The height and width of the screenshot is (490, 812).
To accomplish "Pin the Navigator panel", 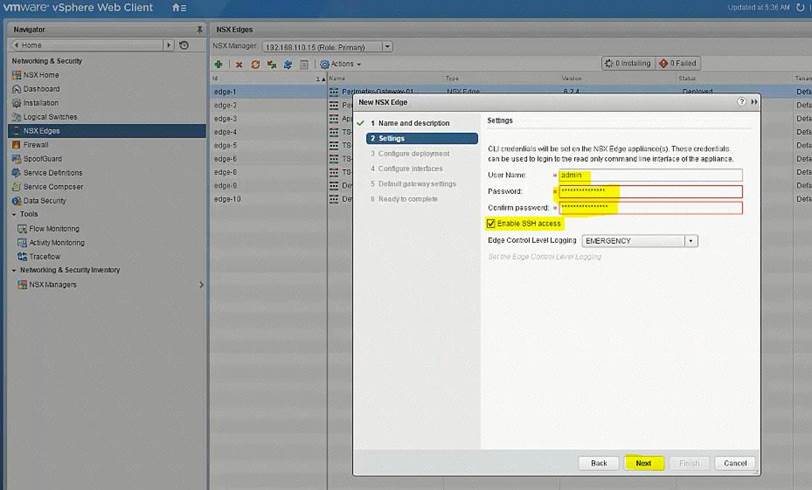I will coord(198,30).
